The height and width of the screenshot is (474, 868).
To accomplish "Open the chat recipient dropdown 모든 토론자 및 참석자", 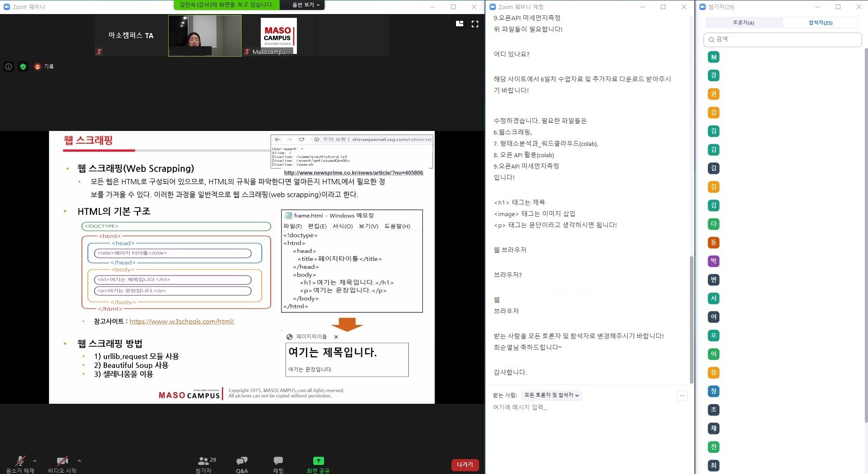I will tap(551, 395).
